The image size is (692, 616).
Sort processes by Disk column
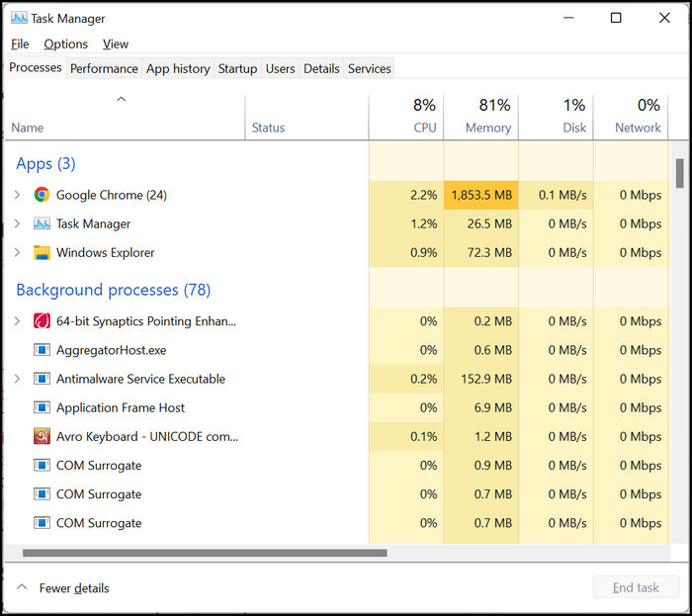click(x=556, y=118)
